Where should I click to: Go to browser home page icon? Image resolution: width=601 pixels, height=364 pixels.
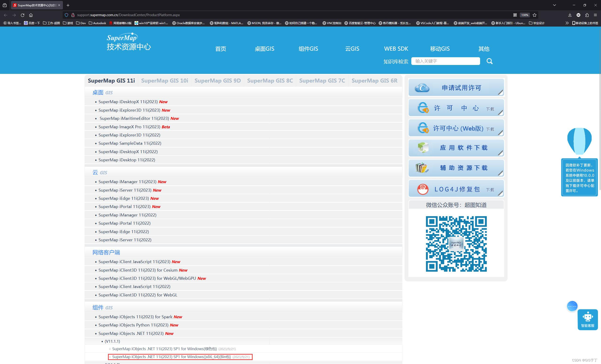click(x=31, y=15)
